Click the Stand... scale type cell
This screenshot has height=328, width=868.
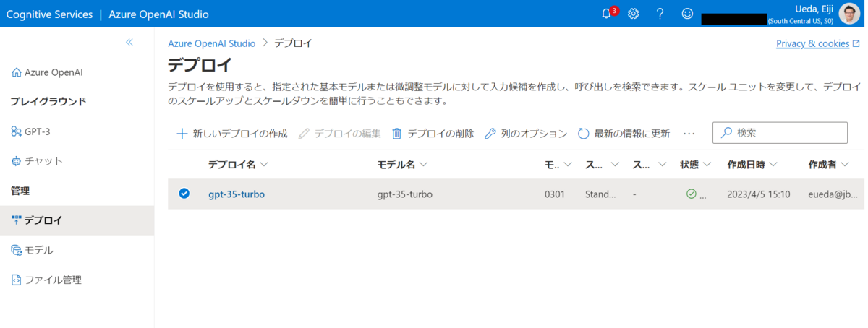click(x=600, y=194)
